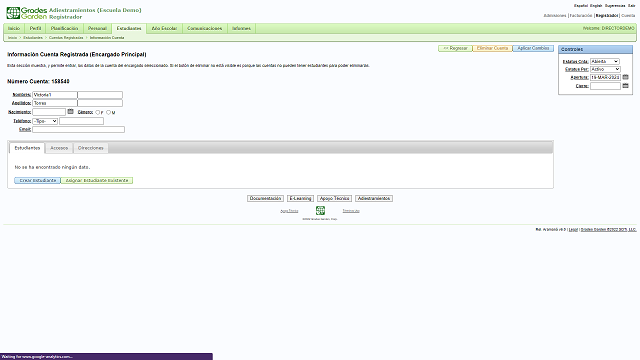Open the Estatus Cnta dropdown
Viewport: 640px width, 360px height.
point(605,61)
